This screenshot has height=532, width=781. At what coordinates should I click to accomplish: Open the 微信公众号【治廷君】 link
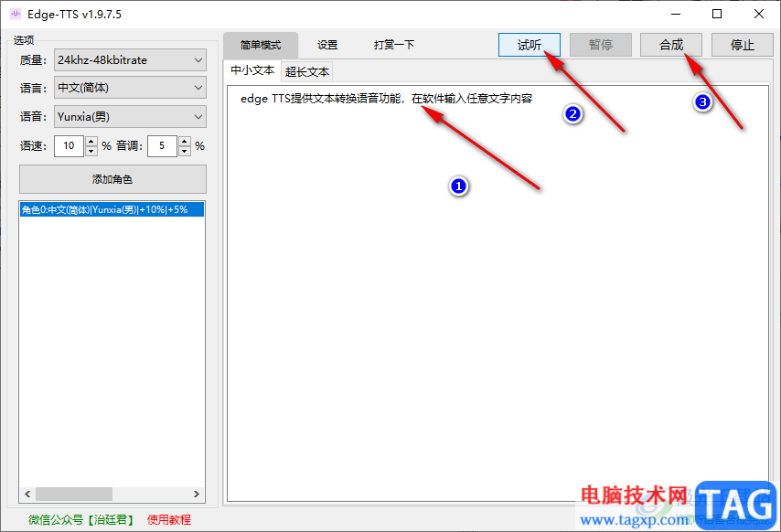coord(81,520)
